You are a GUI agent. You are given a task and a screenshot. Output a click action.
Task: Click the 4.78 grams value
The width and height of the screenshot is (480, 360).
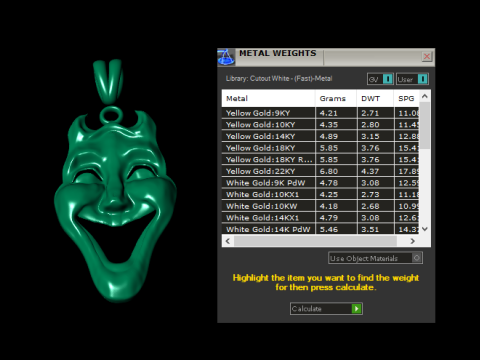pyautogui.click(x=329, y=183)
